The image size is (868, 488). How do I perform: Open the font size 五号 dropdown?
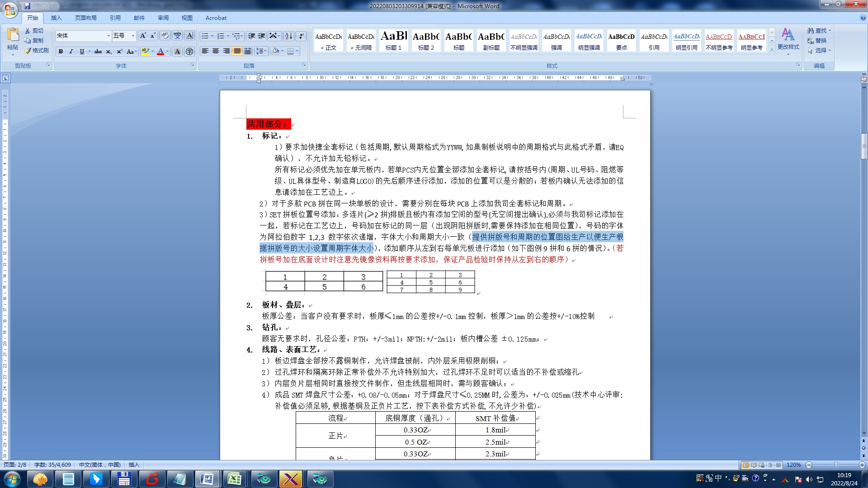133,36
